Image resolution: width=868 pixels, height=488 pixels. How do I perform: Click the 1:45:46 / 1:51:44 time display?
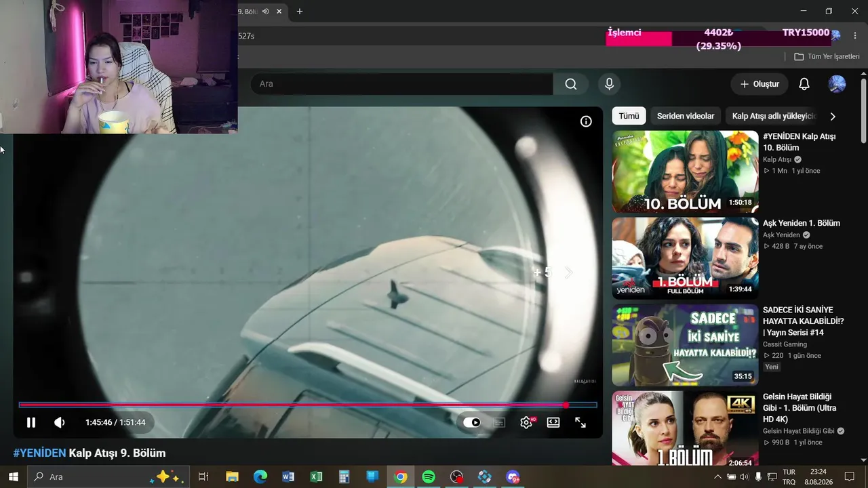(115, 422)
